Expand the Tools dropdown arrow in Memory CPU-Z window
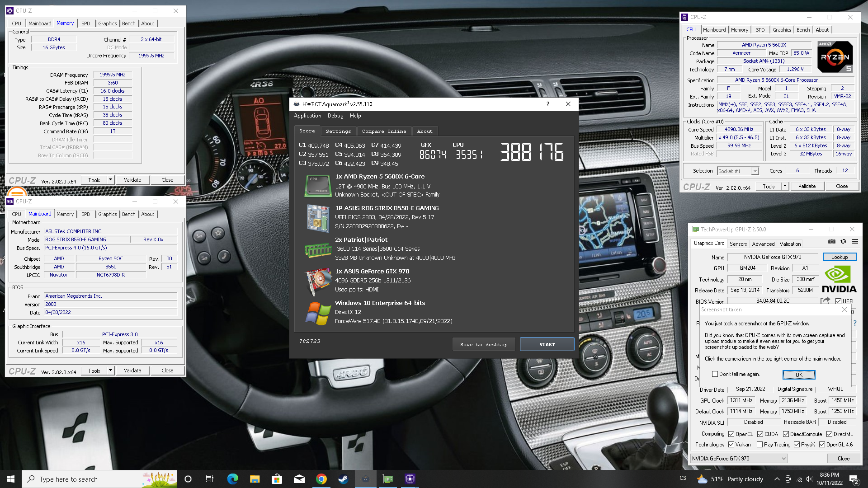This screenshot has width=868, height=488. click(x=110, y=180)
